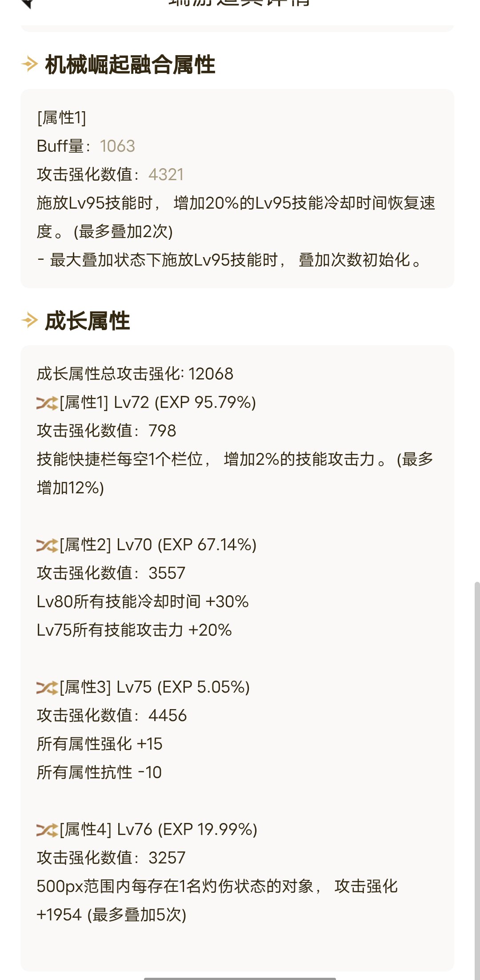The image size is (480, 980).
Task: Tap the back arrow at top-left
Action: point(27,4)
